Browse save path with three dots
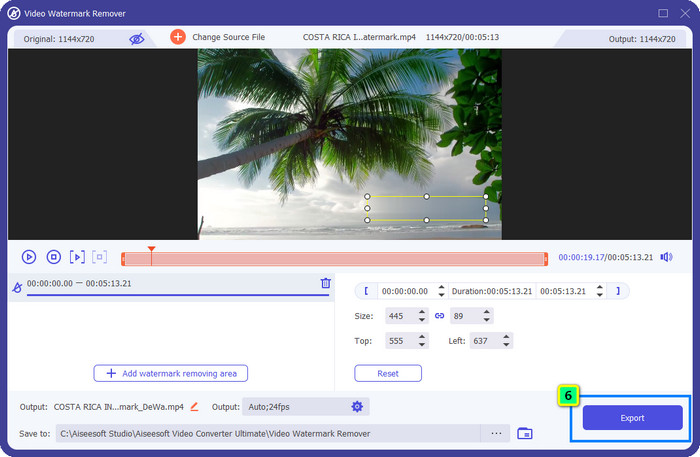Viewport: 700px width, 457px height. pos(496,433)
